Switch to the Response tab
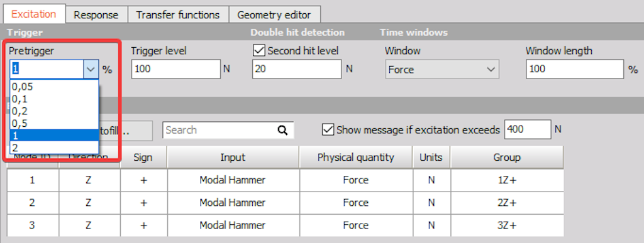644x243 pixels. point(96,15)
